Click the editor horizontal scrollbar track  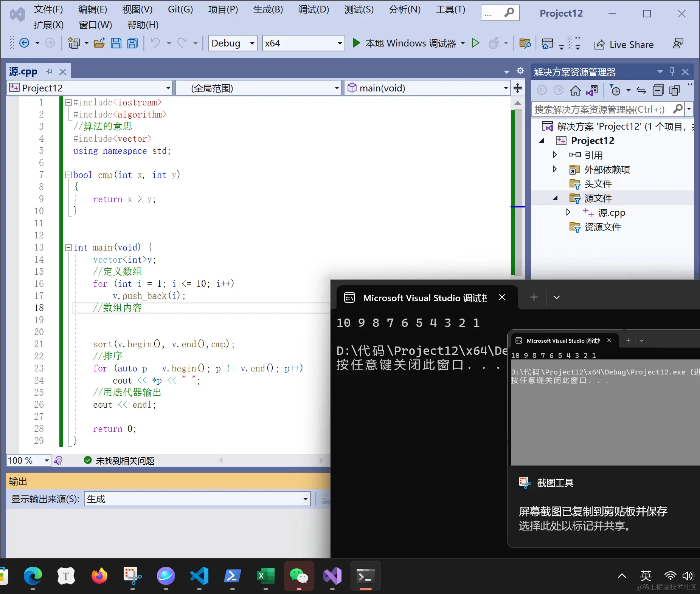(x=271, y=460)
